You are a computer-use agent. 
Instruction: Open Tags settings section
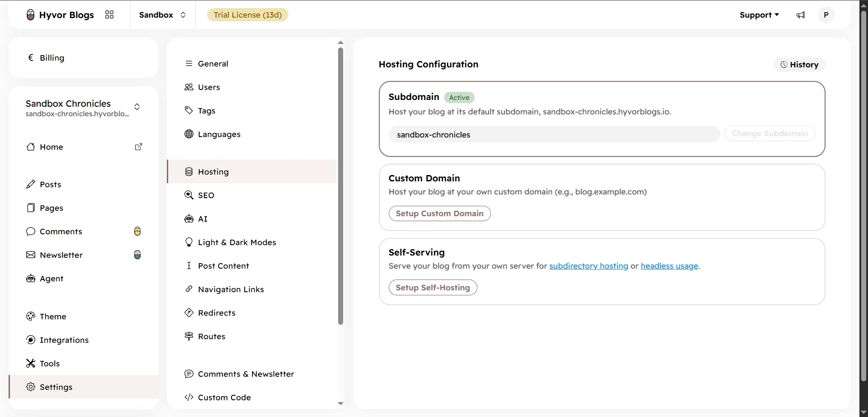[252, 111]
